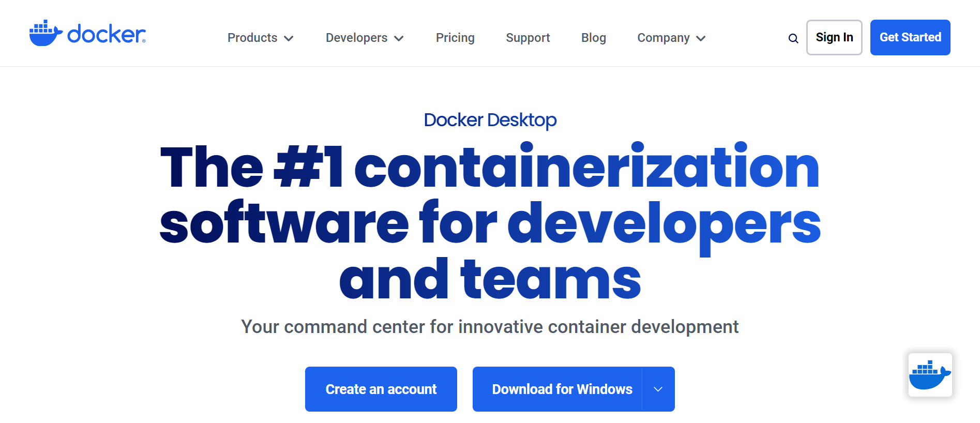The height and width of the screenshot is (423, 980).
Task: Open the Support page
Action: (528, 38)
